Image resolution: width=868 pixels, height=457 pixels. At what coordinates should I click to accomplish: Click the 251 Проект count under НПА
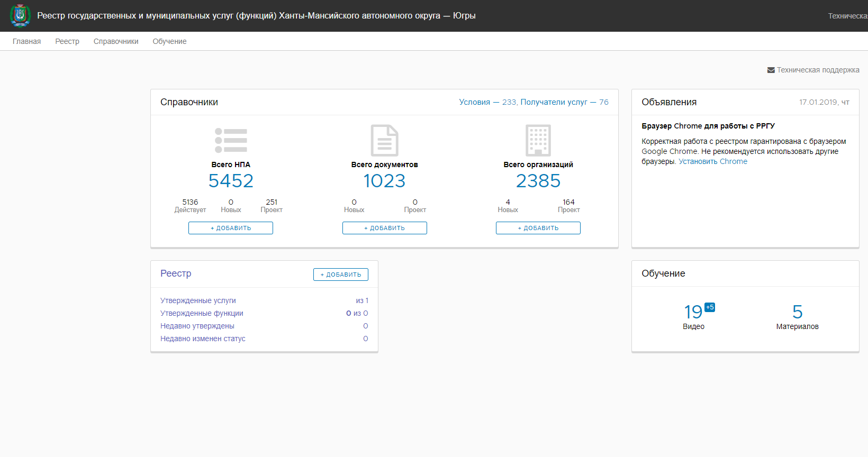point(272,206)
